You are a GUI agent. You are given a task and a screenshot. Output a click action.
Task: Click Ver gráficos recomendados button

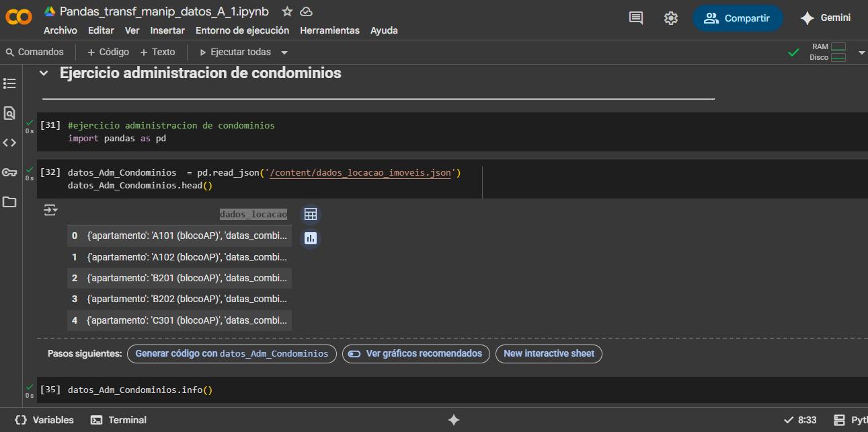click(416, 353)
